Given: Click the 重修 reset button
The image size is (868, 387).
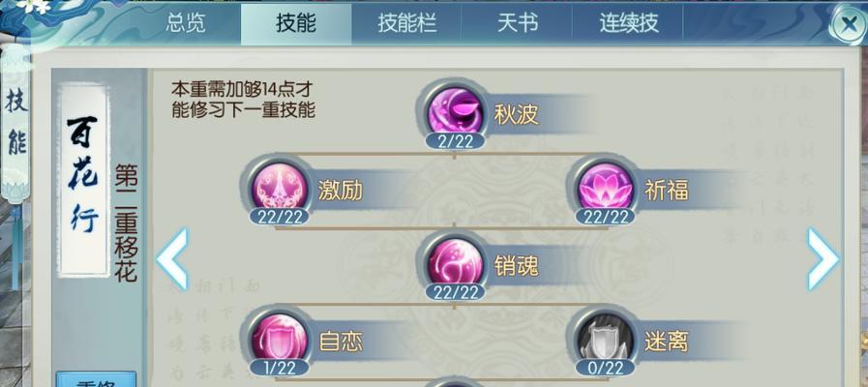Looking at the screenshot, I should [97, 380].
